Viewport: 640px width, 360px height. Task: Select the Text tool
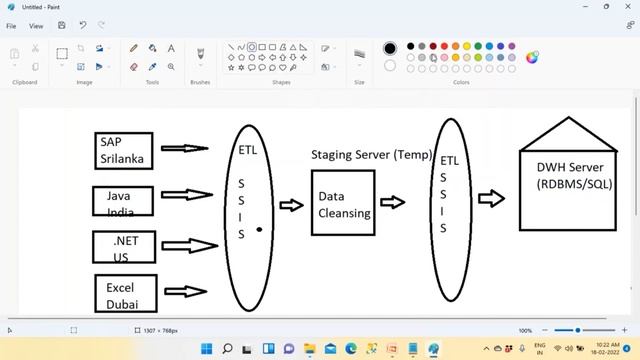point(171,49)
